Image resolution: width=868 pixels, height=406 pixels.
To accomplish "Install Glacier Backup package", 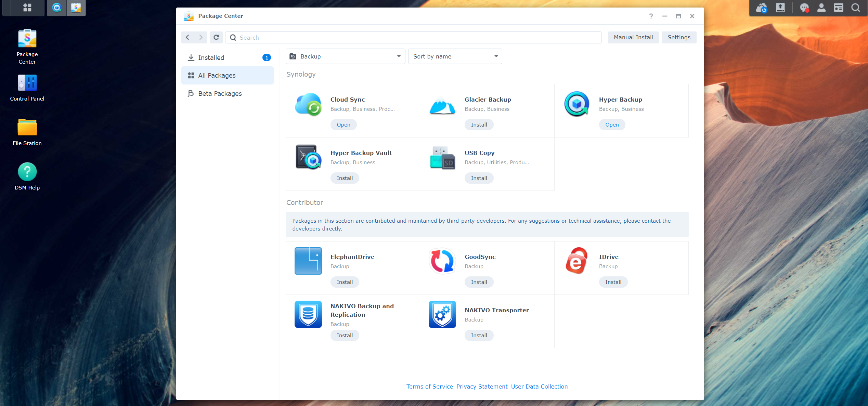I will pos(478,125).
